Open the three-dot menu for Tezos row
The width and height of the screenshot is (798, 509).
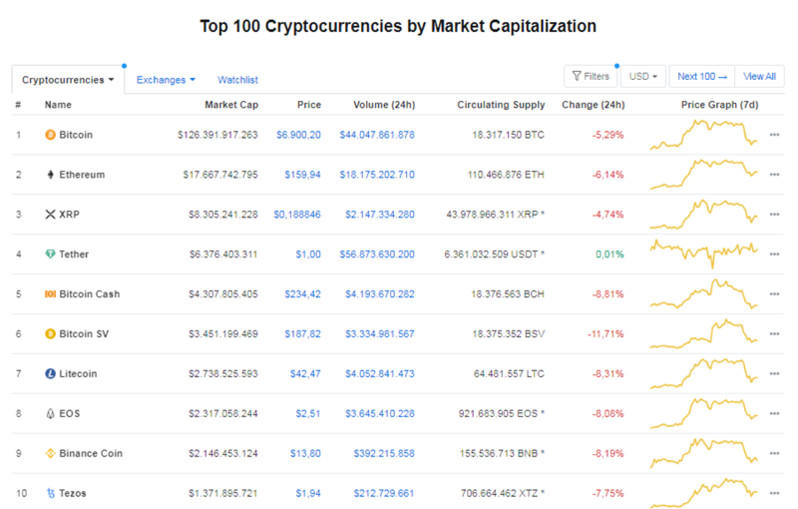pyautogui.click(x=774, y=493)
